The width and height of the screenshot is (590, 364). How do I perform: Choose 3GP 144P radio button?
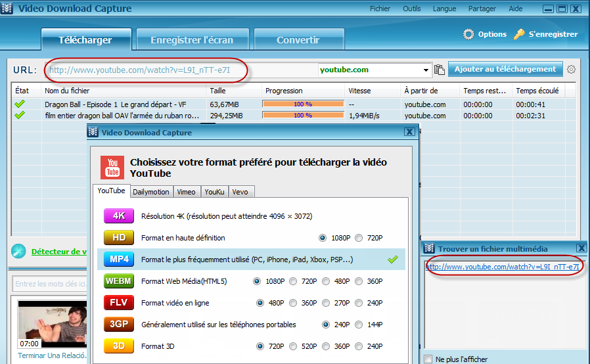(359, 325)
